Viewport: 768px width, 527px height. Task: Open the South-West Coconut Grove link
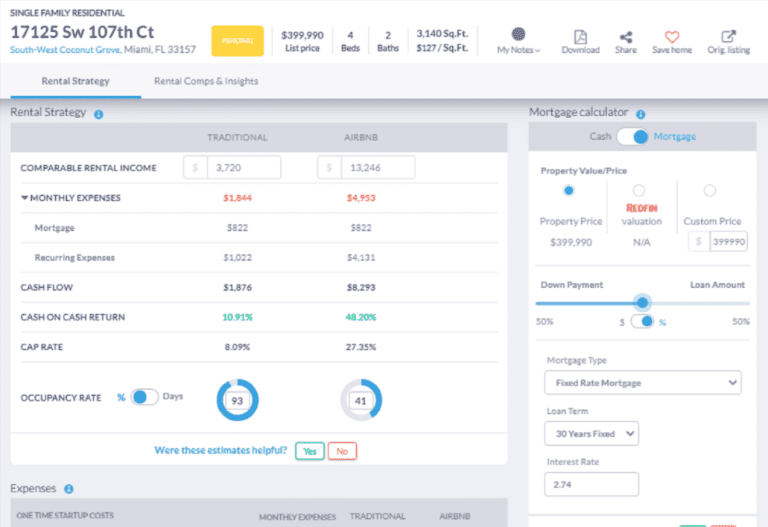click(x=66, y=48)
